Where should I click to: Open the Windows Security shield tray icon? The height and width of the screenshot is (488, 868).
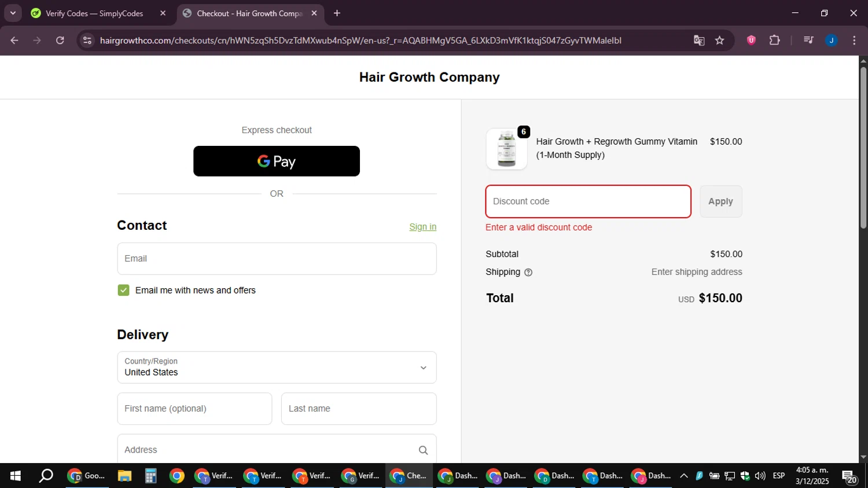coord(745,476)
